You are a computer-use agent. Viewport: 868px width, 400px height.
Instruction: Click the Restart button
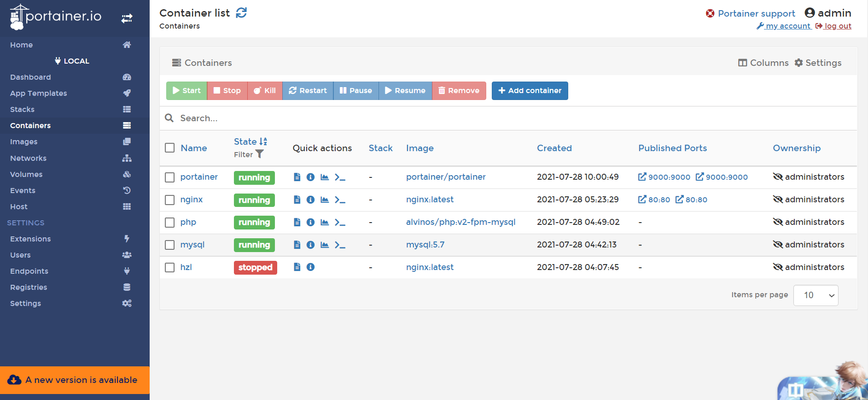308,91
